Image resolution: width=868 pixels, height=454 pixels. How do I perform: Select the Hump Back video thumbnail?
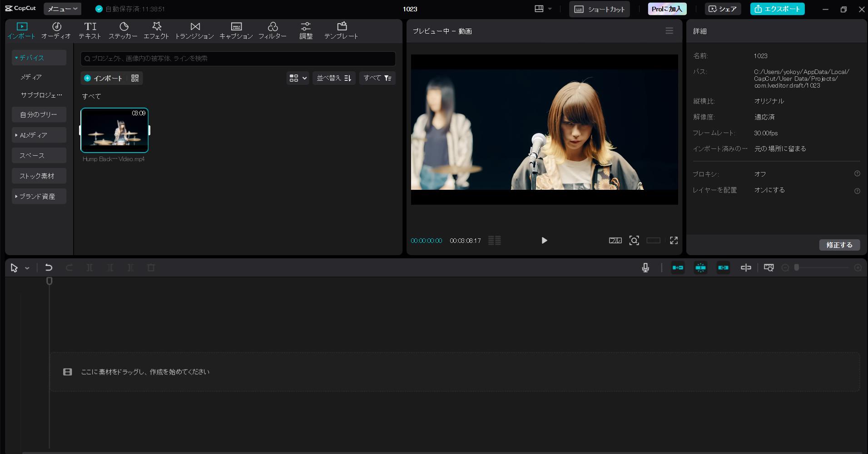(x=114, y=130)
